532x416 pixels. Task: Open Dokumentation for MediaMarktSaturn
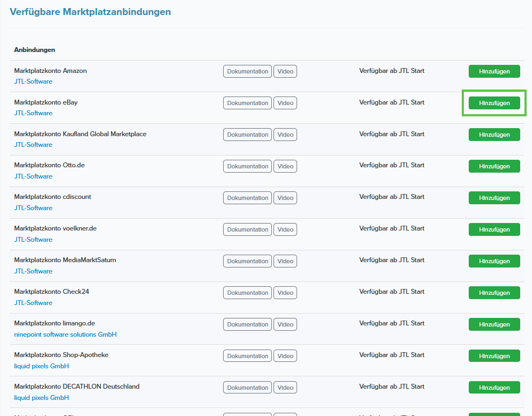(247, 261)
